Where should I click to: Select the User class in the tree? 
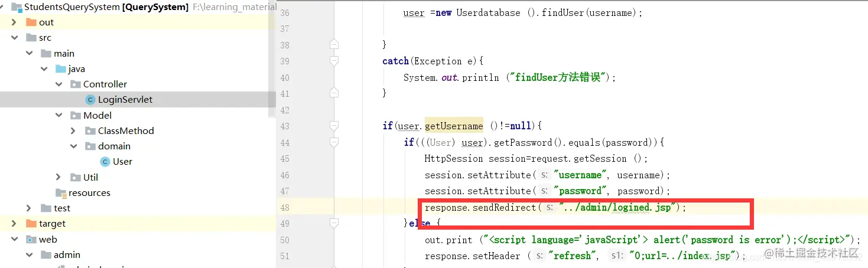click(122, 162)
